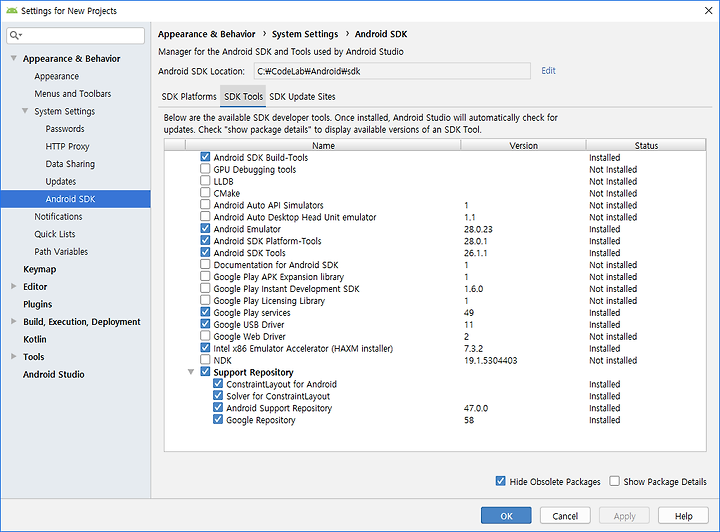Uncheck Hide Obsolete Packages
Image resolution: width=720 pixels, height=532 pixels.
click(501, 481)
